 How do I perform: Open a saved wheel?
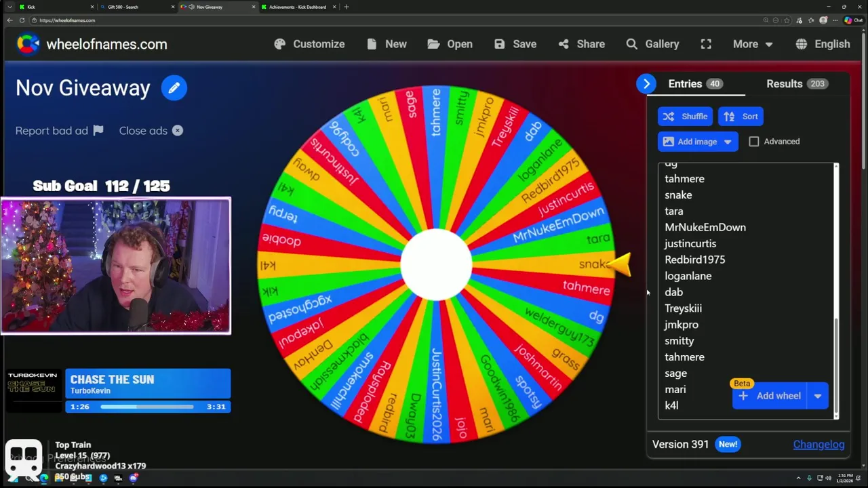point(450,44)
